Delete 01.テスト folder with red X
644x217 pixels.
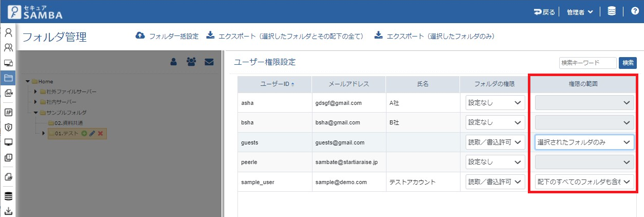click(100, 133)
